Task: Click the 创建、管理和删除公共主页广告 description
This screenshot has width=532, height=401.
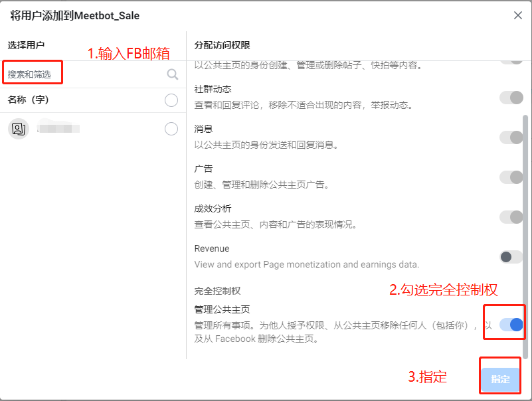Action: coord(262,185)
